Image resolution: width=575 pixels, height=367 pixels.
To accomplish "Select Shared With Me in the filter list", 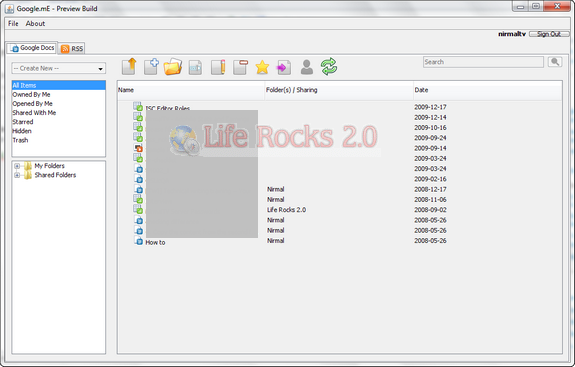I will tap(34, 113).
